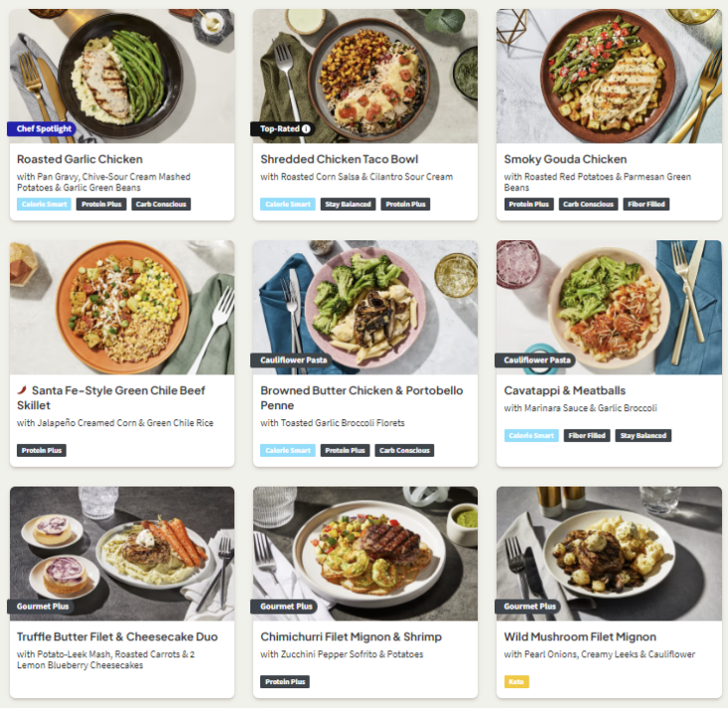Select the Smoky Gouda Chicken title

tap(565, 159)
